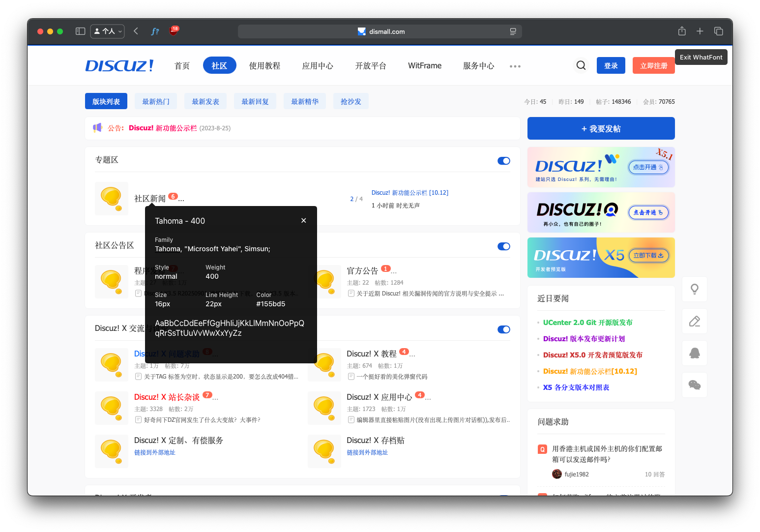The width and height of the screenshot is (760, 532).
Task: Open the lightbulb icon in floating sidebar
Action: [694, 289]
